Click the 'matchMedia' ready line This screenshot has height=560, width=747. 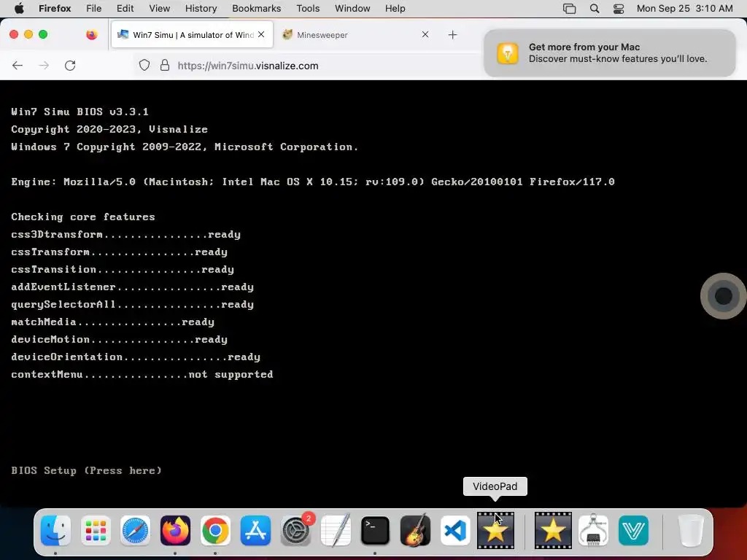pyautogui.click(x=112, y=322)
